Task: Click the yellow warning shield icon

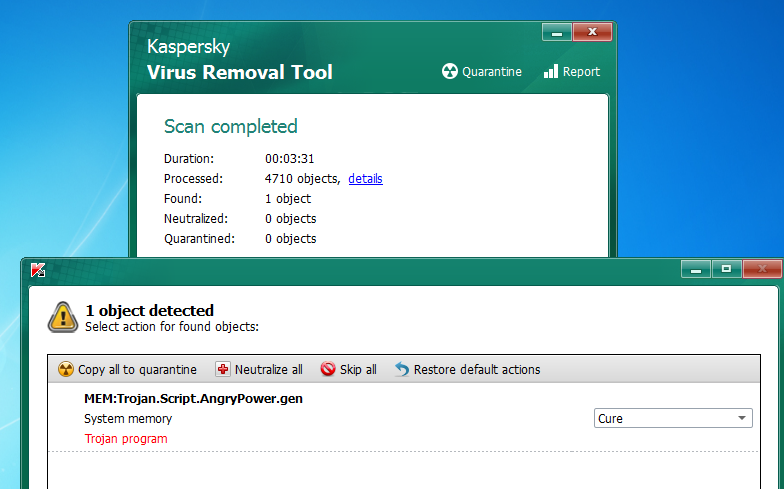Action: point(63,318)
